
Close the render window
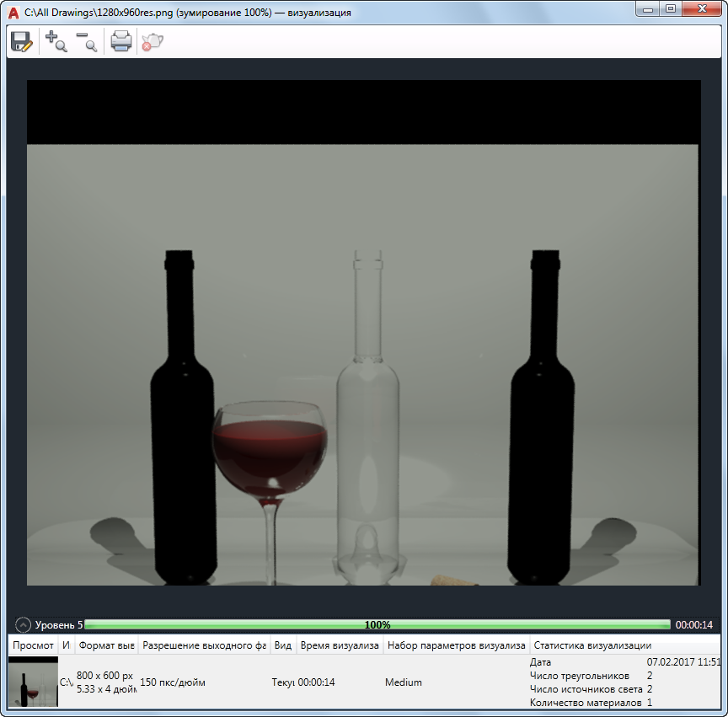[703, 9]
